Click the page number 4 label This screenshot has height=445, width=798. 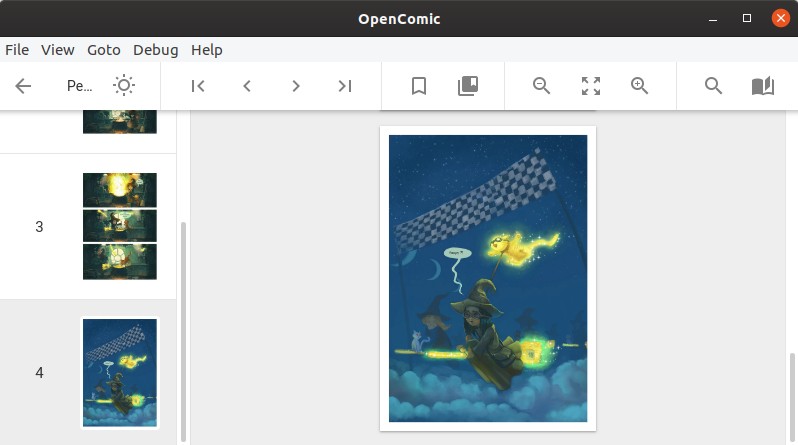tap(39, 373)
